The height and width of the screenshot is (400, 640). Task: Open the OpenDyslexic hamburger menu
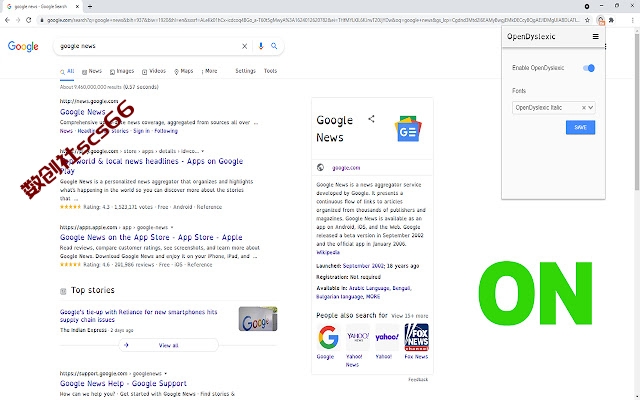(596, 36)
